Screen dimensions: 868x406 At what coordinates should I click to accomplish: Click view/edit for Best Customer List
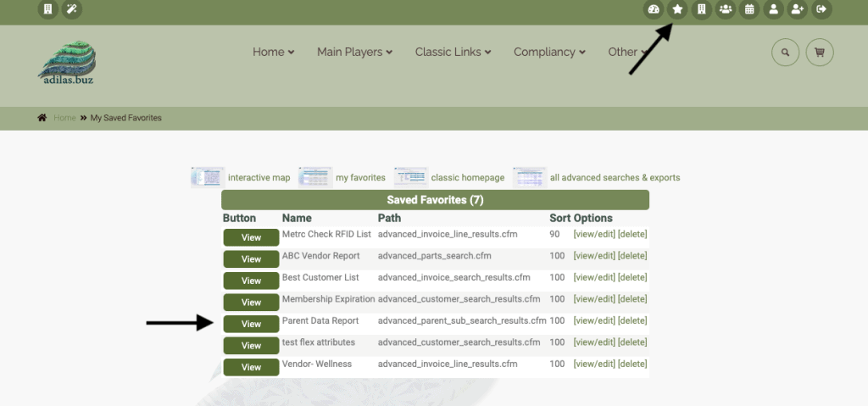(x=594, y=277)
